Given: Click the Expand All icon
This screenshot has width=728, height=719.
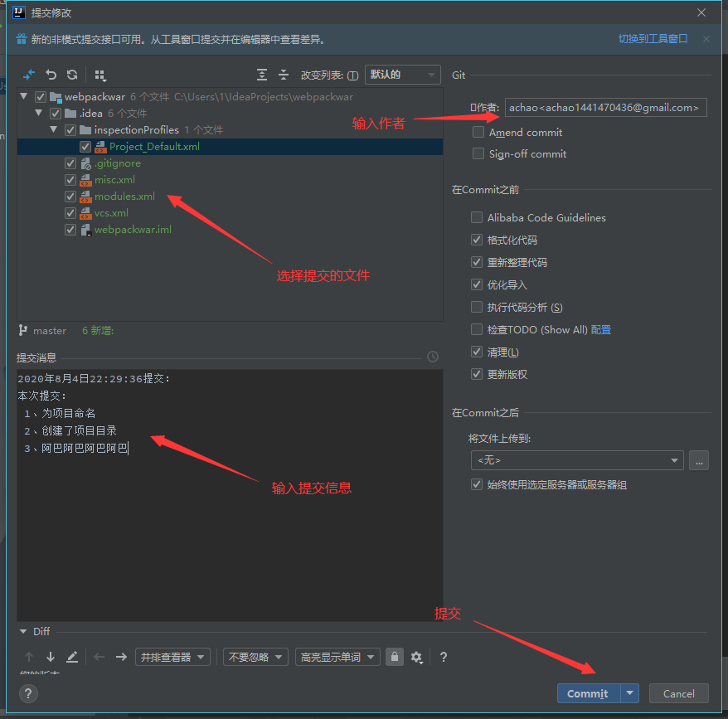Looking at the screenshot, I should pos(262,75).
